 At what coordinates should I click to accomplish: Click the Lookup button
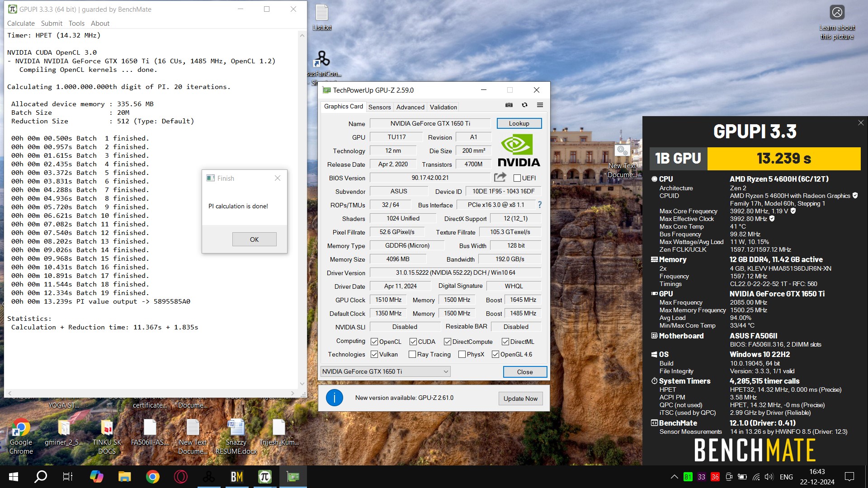point(519,123)
